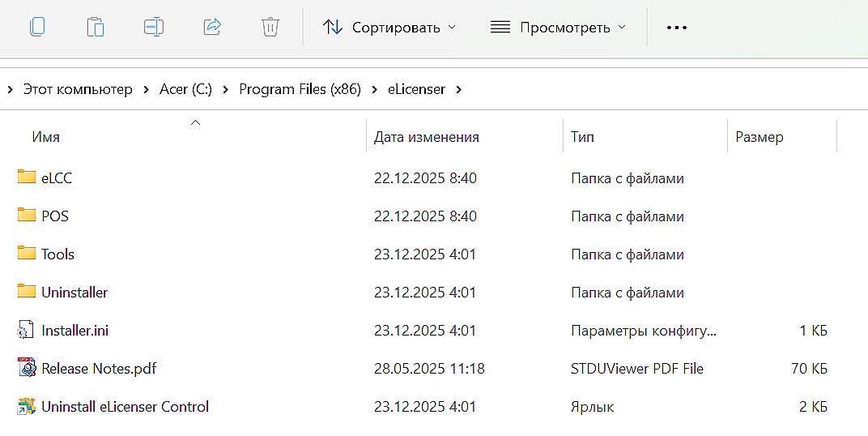This screenshot has width=868, height=436.
Task: Click the eLicenser breadcrumb segment
Action: pyautogui.click(x=416, y=89)
